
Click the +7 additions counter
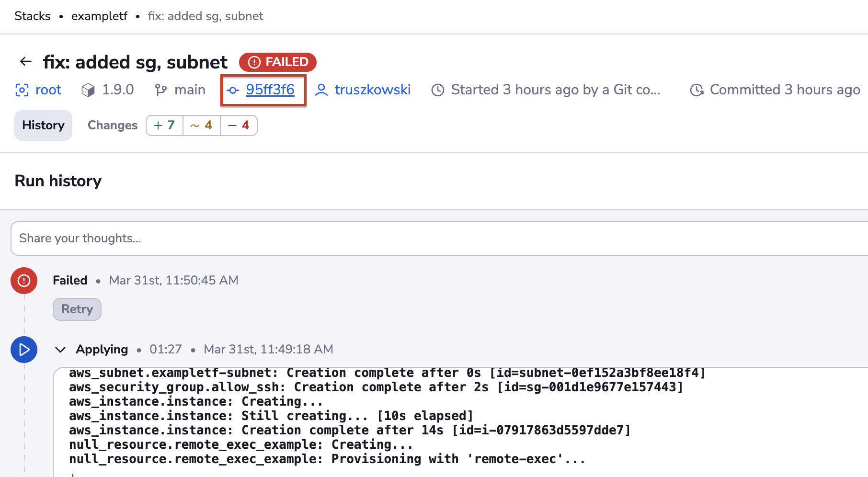click(164, 125)
